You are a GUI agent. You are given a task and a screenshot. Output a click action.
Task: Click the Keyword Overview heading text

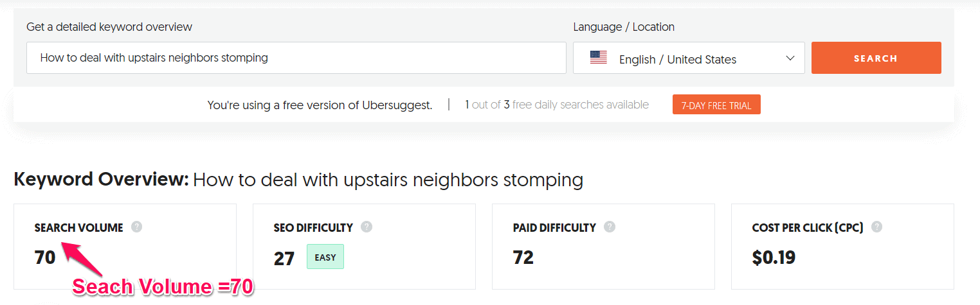(298, 180)
